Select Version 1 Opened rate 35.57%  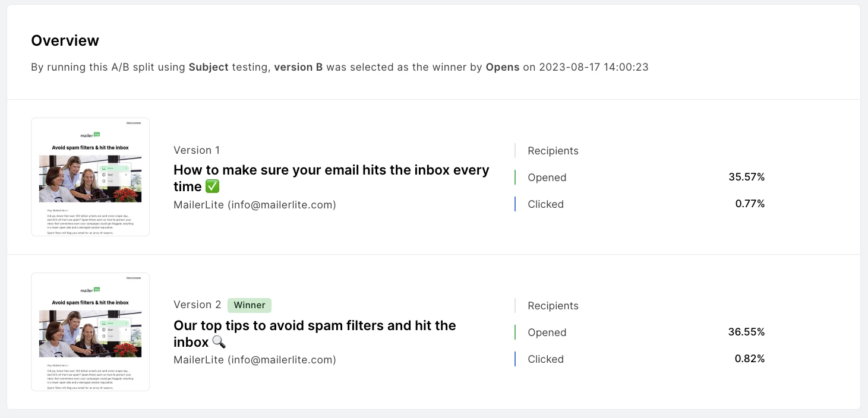click(746, 177)
